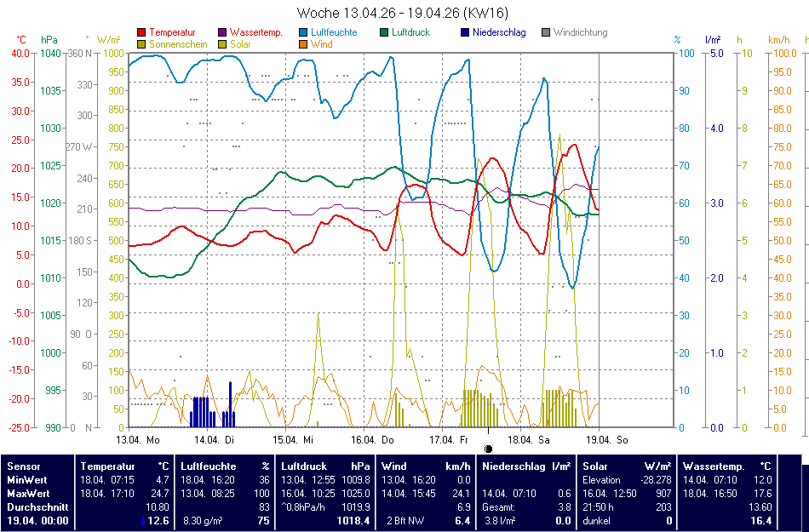Click the chart title Woche 13.04.26 - 19.04.26
Screen dimensions: 809x532
coord(404,13)
